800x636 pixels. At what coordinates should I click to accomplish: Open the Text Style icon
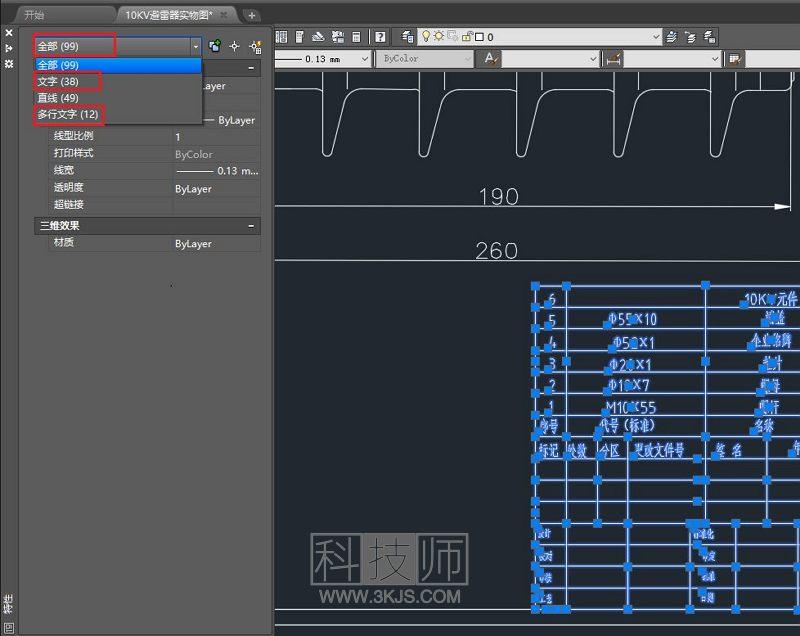[490, 59]
